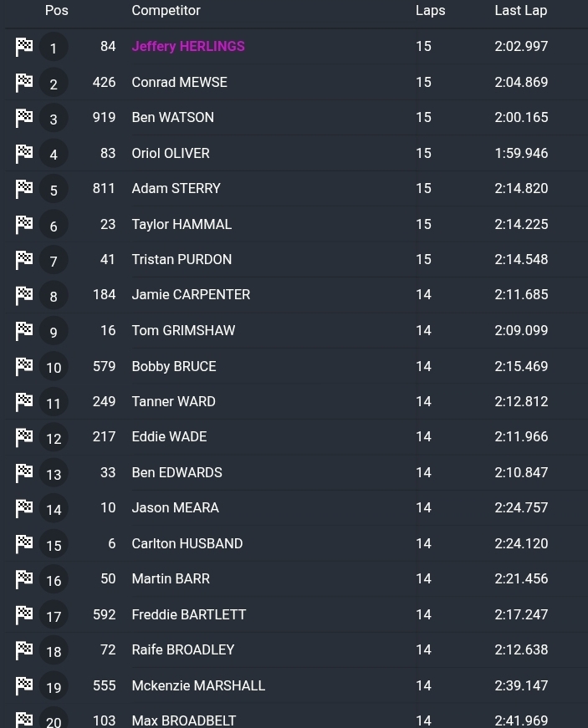Click finish flag next to Oriol Oliver

pyautogui.click(x=24, y=154)
